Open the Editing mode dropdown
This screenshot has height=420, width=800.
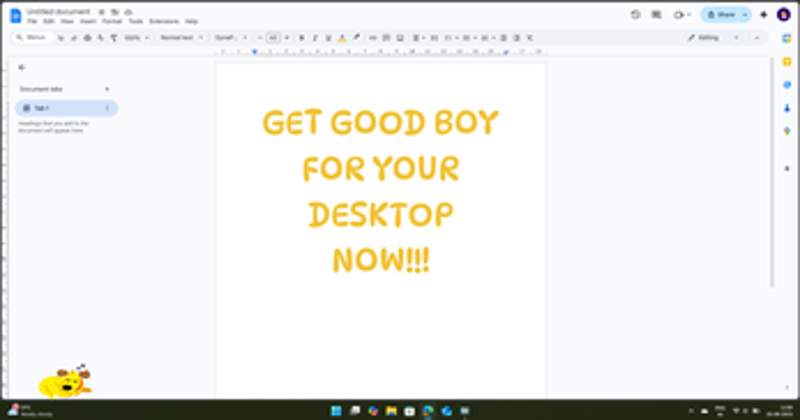(713, 38)
